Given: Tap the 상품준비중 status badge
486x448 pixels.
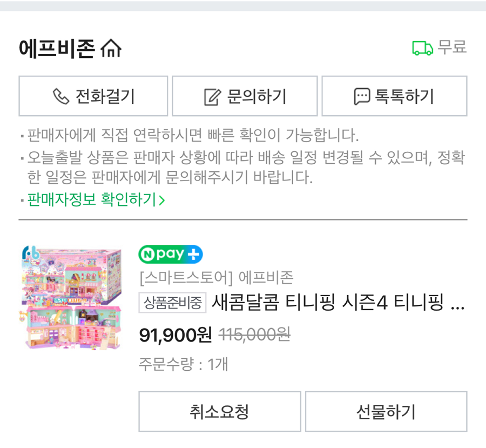Looking at the screenshot, I should coord(172,303).
